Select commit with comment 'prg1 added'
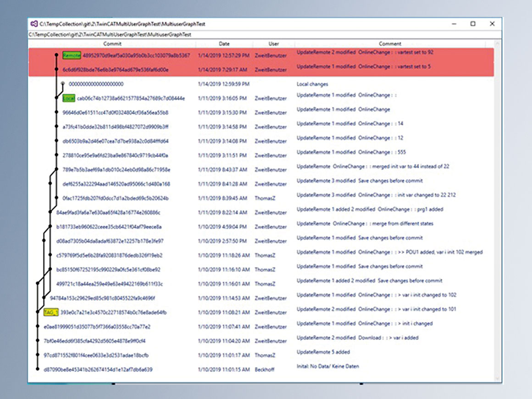 (x=370, y=209)
